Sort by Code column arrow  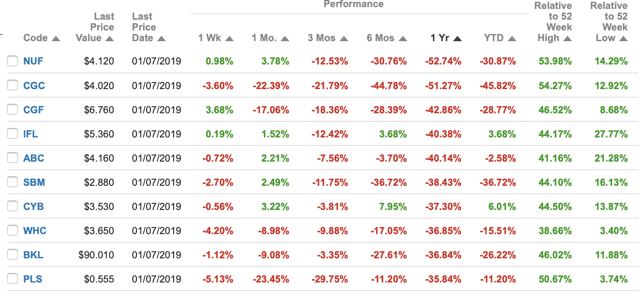pos(56,39)
